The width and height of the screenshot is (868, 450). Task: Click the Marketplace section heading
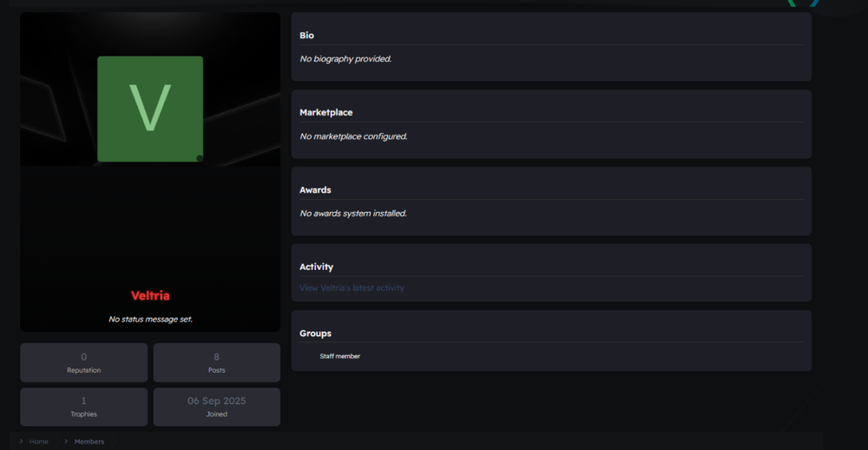pyautogui.click(x=325, y=113)
